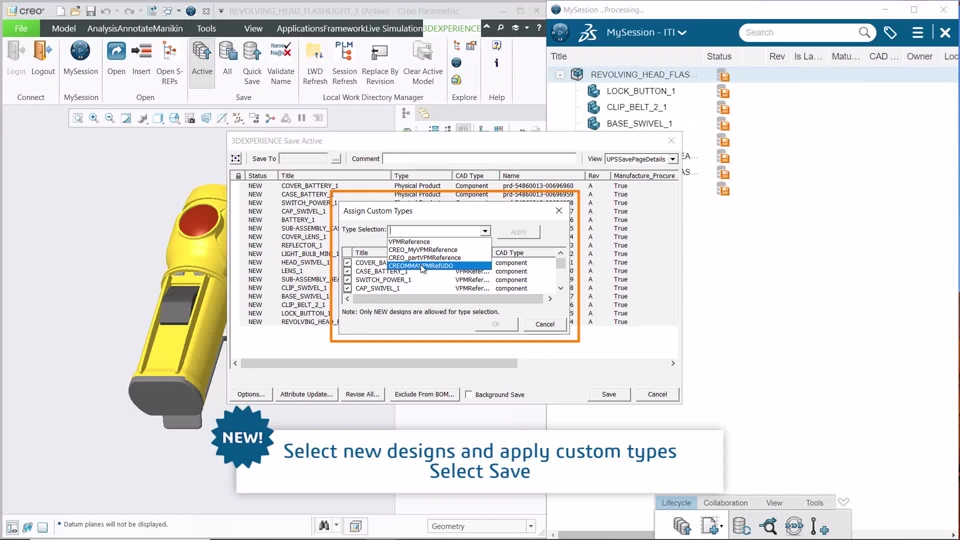Expand the chevron beside the Tools tab in MySession

(844, 502)
